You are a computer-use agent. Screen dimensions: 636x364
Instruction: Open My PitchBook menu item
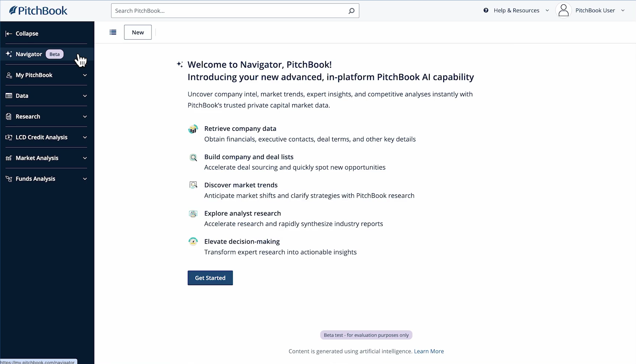coord(47,75)
